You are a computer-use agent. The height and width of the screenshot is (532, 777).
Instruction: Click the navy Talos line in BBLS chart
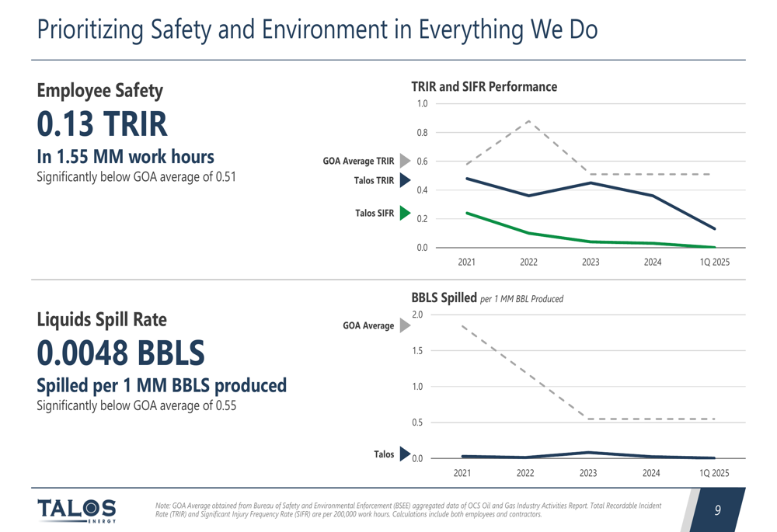588,452
